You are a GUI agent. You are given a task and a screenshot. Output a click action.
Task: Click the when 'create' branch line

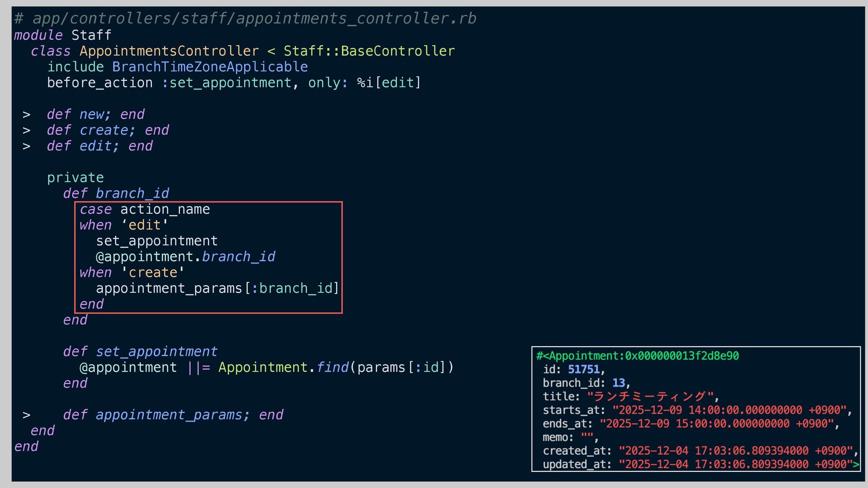pos(132,273)
